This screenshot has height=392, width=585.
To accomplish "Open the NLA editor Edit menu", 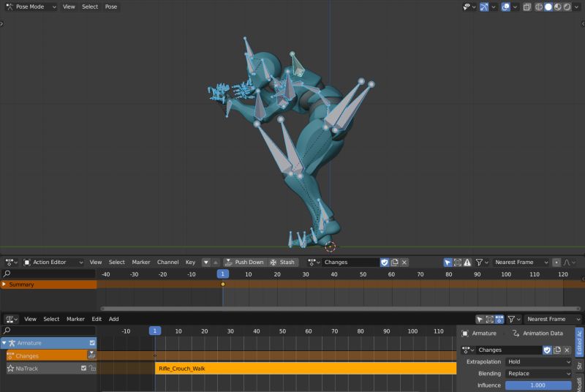I will [97, 319].
